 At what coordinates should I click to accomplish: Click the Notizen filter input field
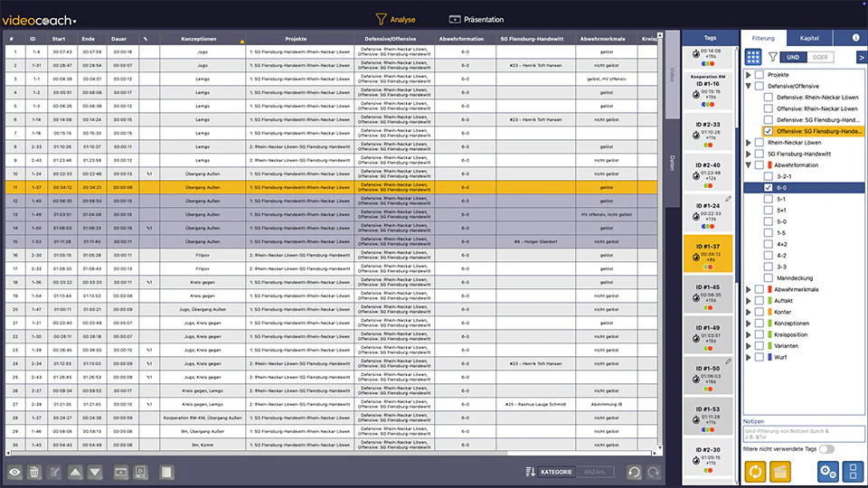pos(803,434)
